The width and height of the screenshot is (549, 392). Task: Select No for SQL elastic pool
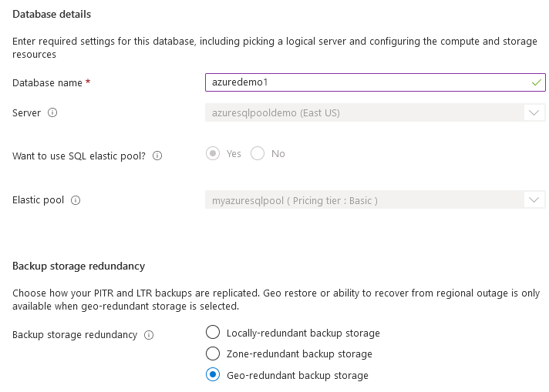click(x=258, y=153)
